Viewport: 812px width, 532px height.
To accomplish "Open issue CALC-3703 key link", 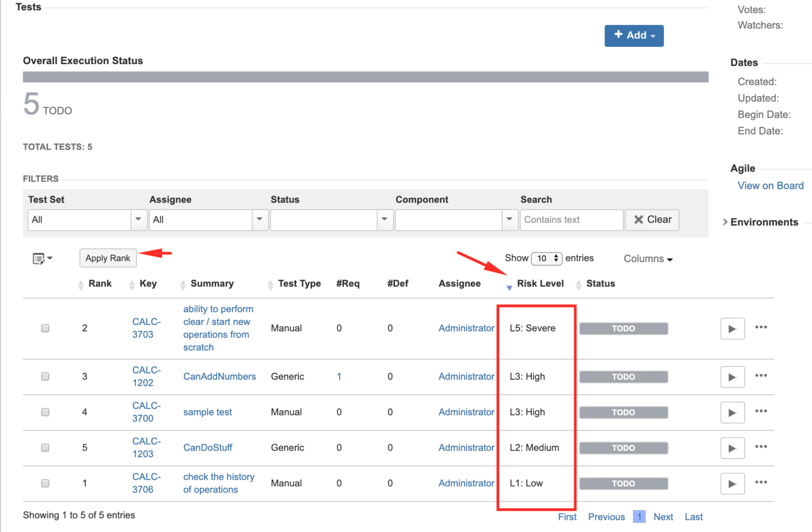I will (146, 328).
